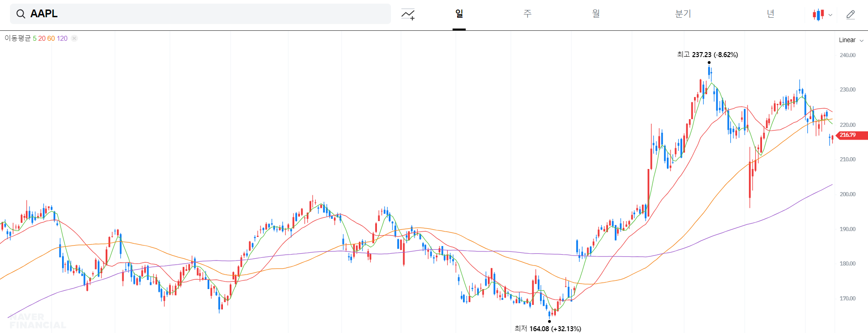Click the red 20 moving average period
The height and width of the screenshot is (333, 868).
(x=42, y=39)
